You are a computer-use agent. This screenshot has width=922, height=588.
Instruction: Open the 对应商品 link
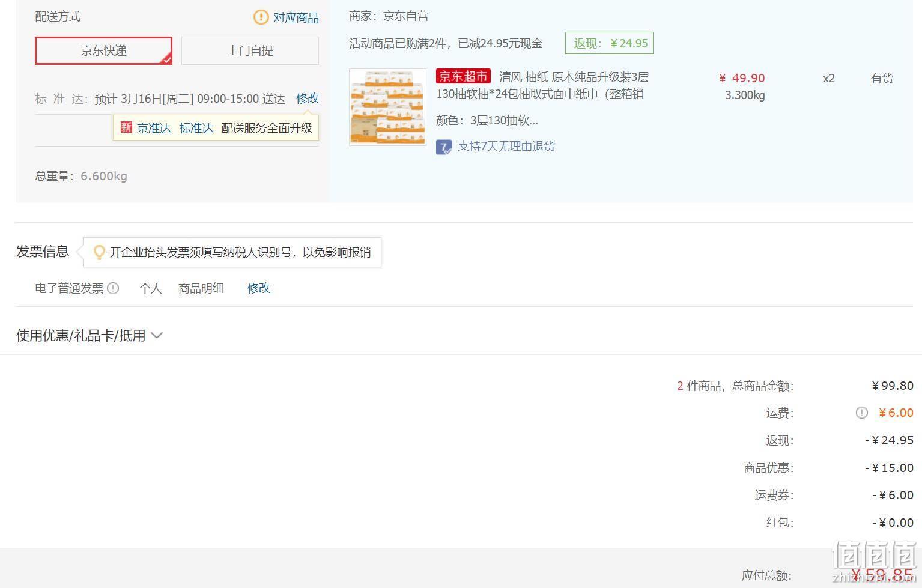point(296,17)
